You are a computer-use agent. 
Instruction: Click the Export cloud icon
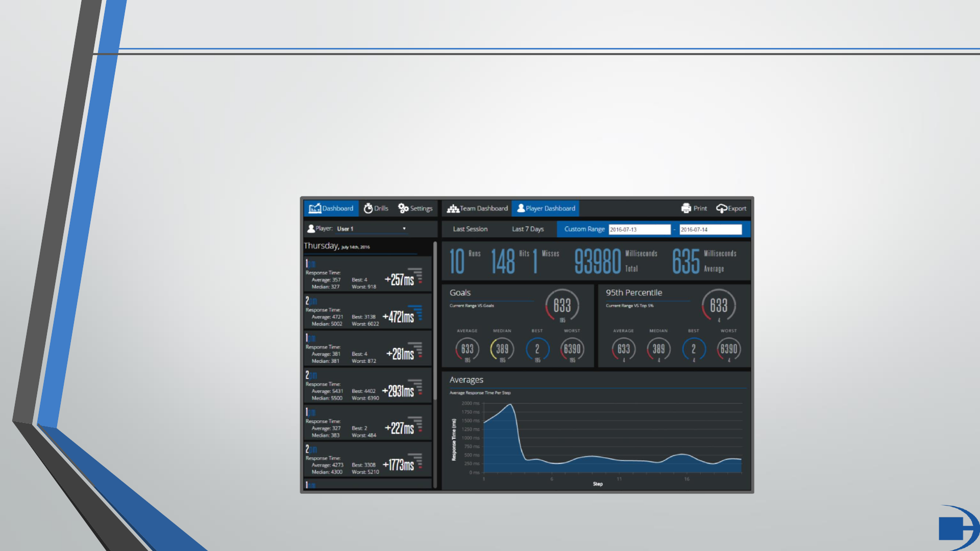pyautogui.click(x=721, y=208)
